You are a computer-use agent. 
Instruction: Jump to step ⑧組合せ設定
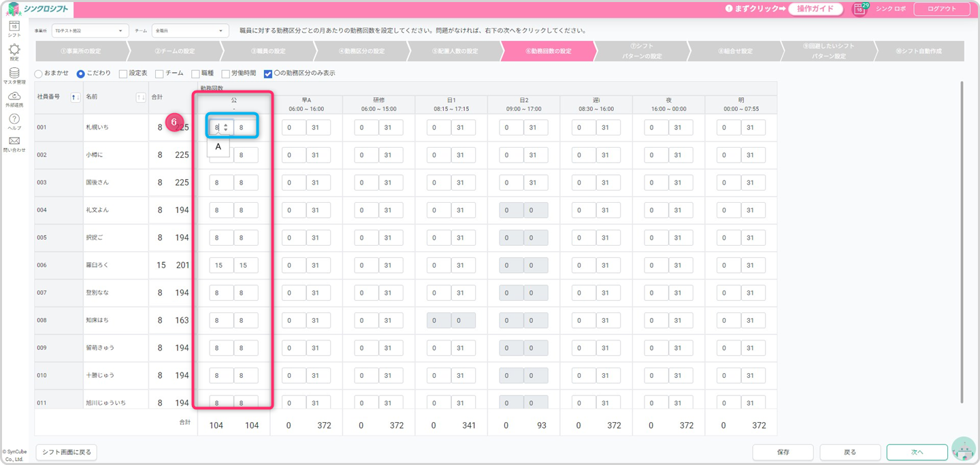click(735, 51)
